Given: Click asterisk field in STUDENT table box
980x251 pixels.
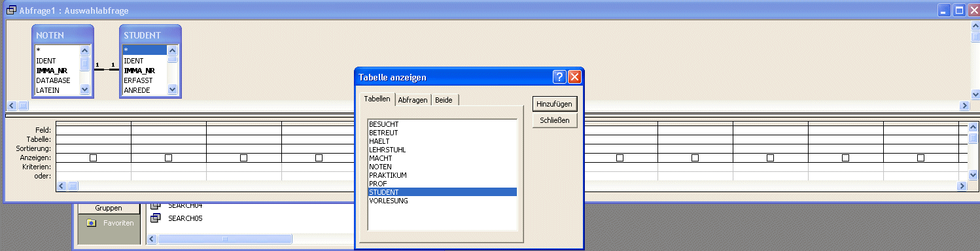Looking at the screenshot, I should [x=145, y=50].
